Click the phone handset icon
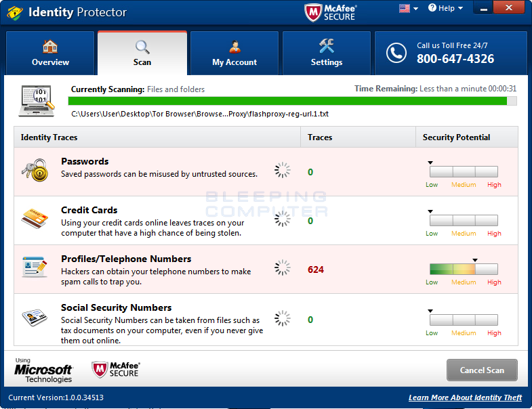Viewport: 532px width, 409px height. [396, 53]
